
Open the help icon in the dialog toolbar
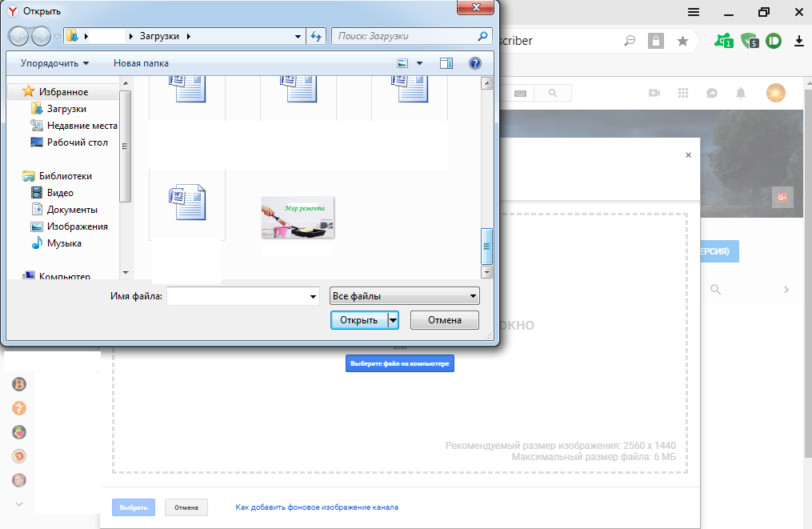coord(474,63)
